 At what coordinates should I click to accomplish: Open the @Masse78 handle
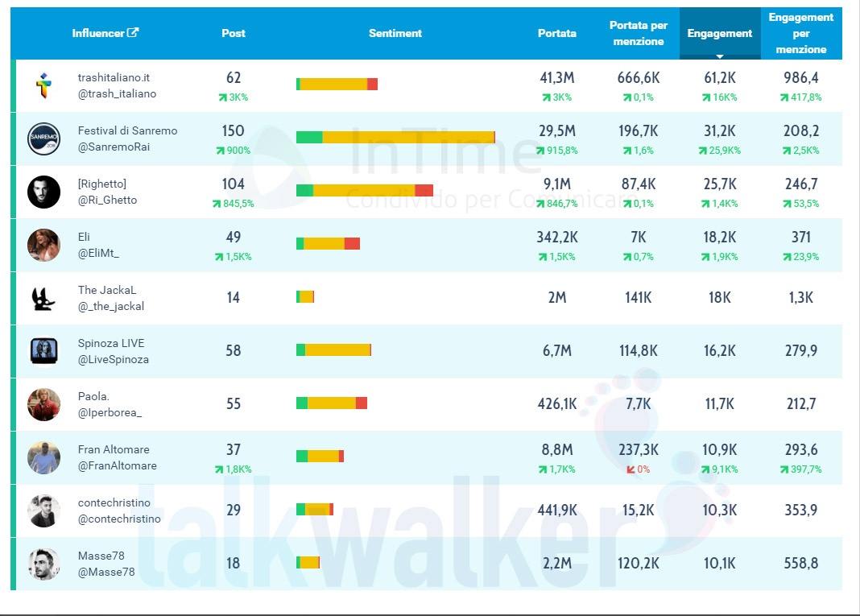tap(106, 573)
